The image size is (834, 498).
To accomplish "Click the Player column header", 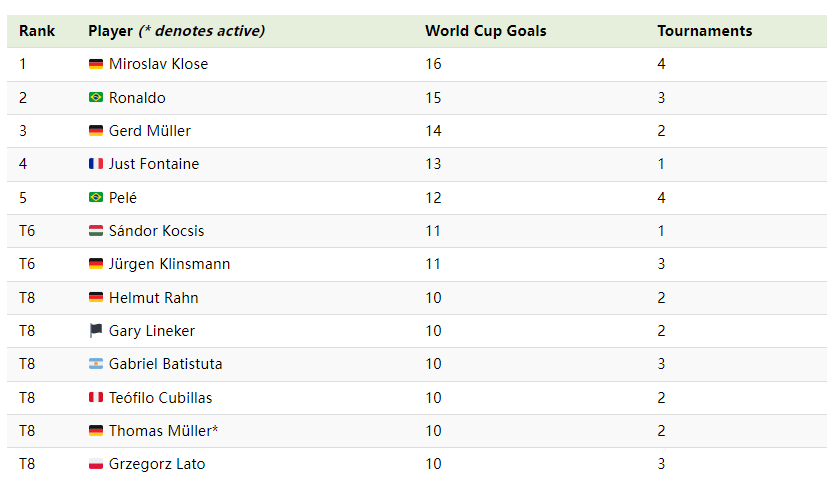I will click(177, 31).
